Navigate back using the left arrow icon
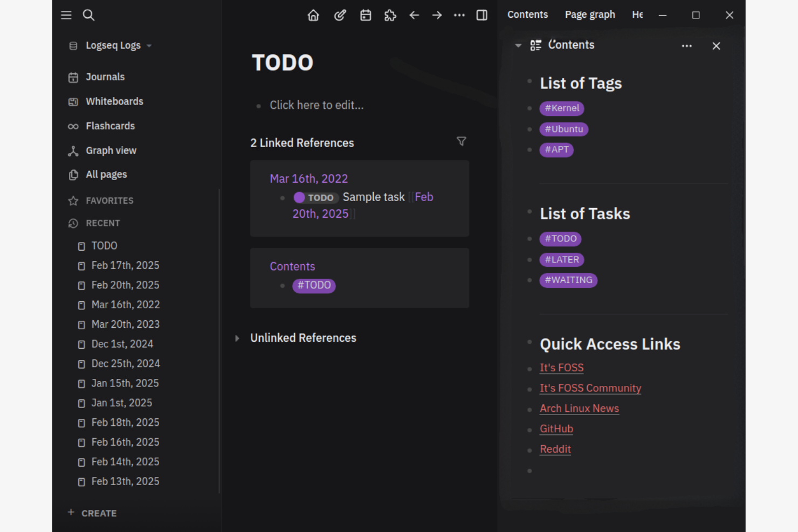 click(x=414, y=15)
